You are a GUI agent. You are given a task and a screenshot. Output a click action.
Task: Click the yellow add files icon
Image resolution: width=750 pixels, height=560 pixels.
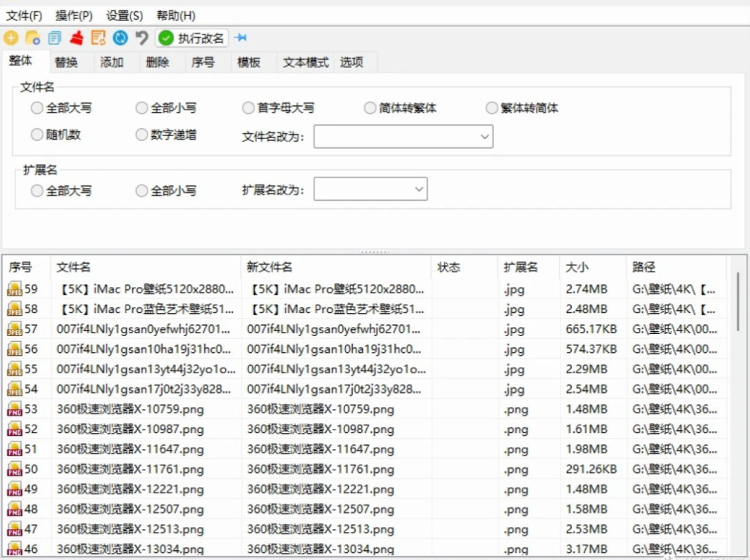pyautogui.click(x=11, y=38)
